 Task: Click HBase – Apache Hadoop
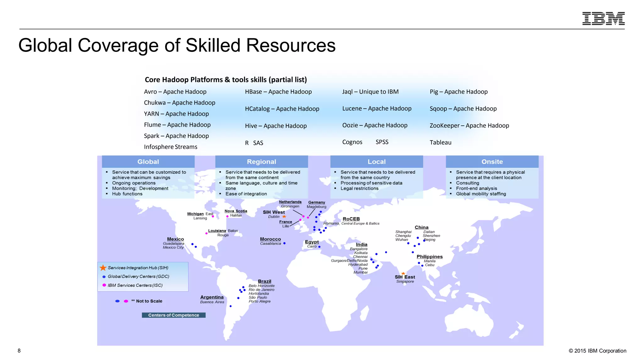[x=278, y=92]
